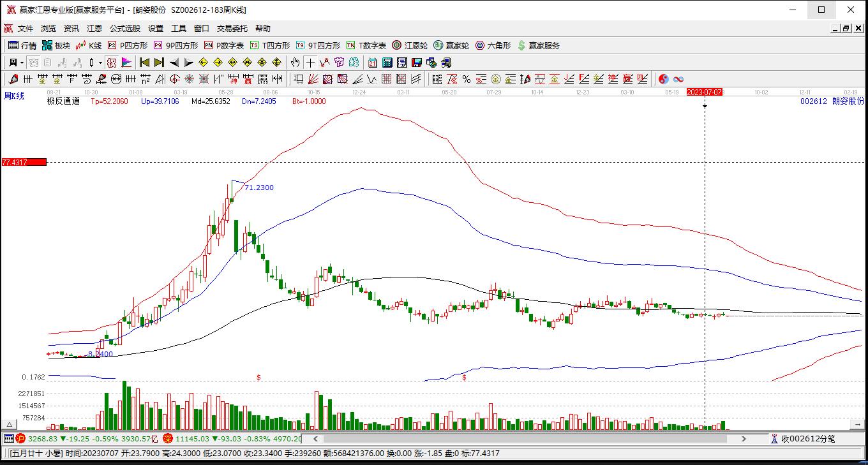Open the 公式选股 menu
The height and width of the screenshot is (465, 868).
pos(125,29)
